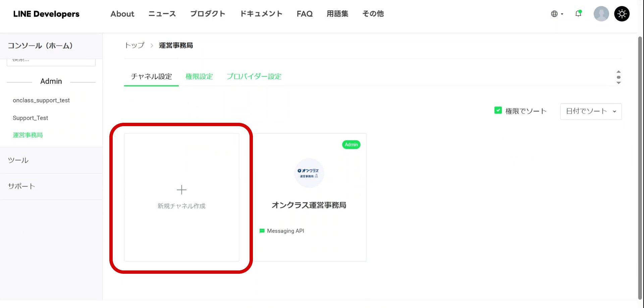Click the LINE Developers logo
This screenshot has height=308, width=644.
46,14
